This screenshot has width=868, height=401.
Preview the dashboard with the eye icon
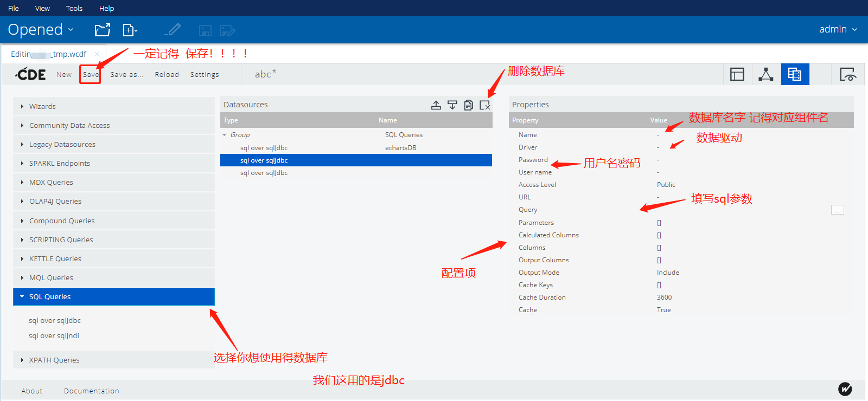pyautogui.click(x=848, y=74)
